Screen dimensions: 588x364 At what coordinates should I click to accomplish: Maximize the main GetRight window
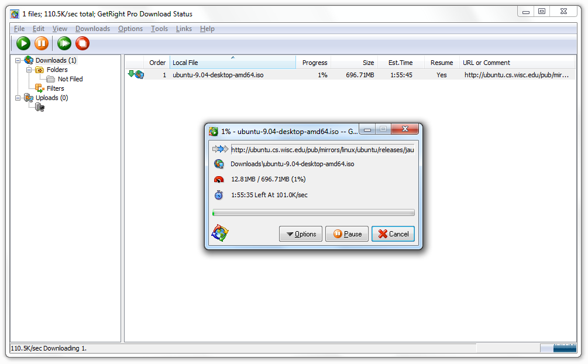point(542,12)
